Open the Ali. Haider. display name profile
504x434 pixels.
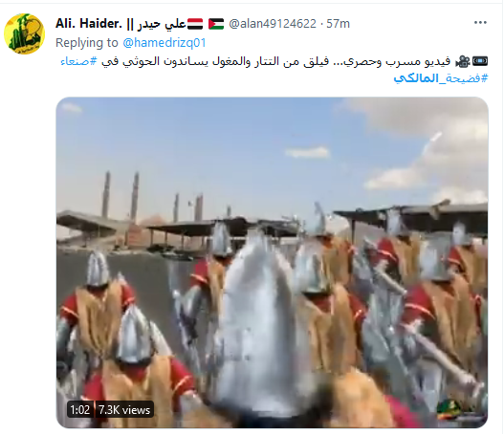[89, 24]
